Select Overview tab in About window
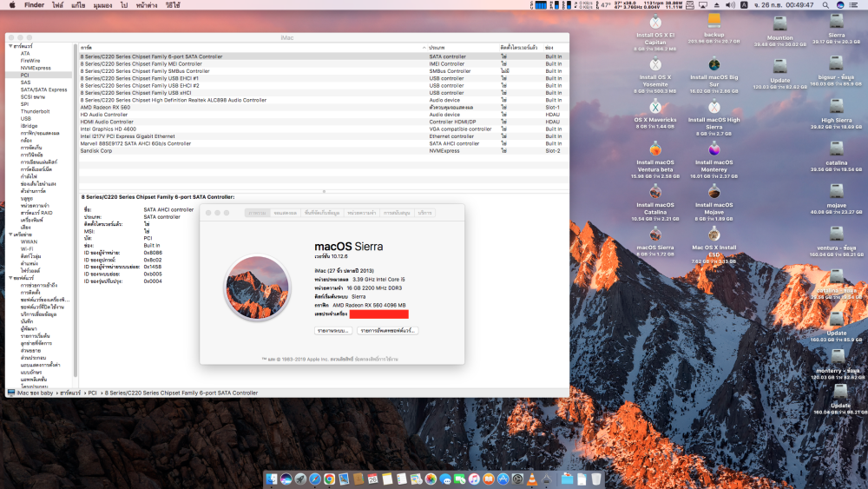Screen dimensions: 868x489 tap(258, 213)
